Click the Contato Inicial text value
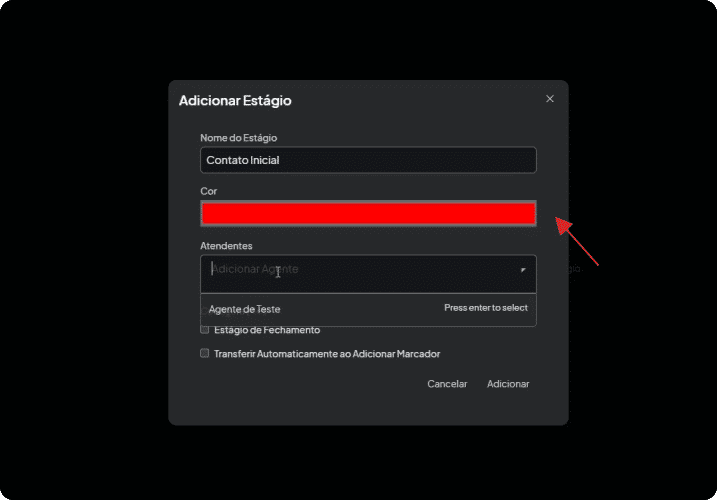Viewport: 717px width, 500px height. [x=243, y=160]
